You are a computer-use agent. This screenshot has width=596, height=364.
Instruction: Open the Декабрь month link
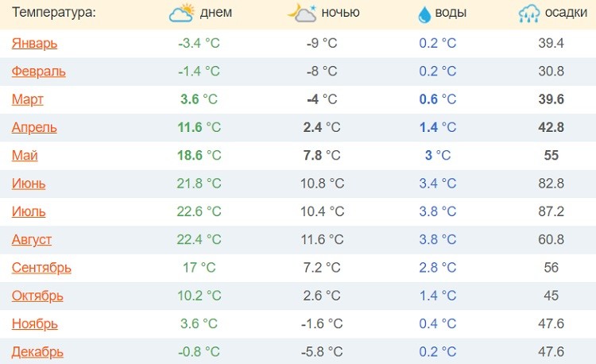(37, 351)
